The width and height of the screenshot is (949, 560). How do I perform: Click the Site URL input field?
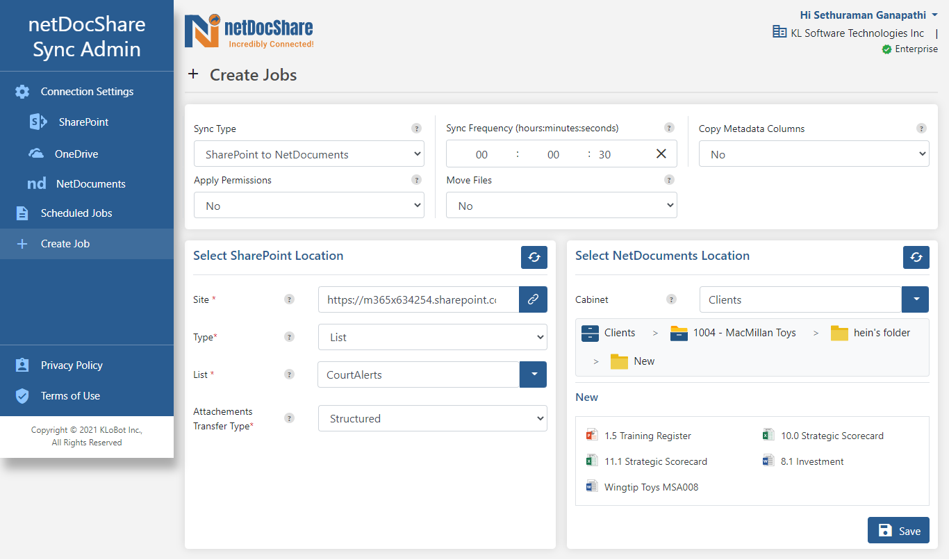tap(419, 299)
